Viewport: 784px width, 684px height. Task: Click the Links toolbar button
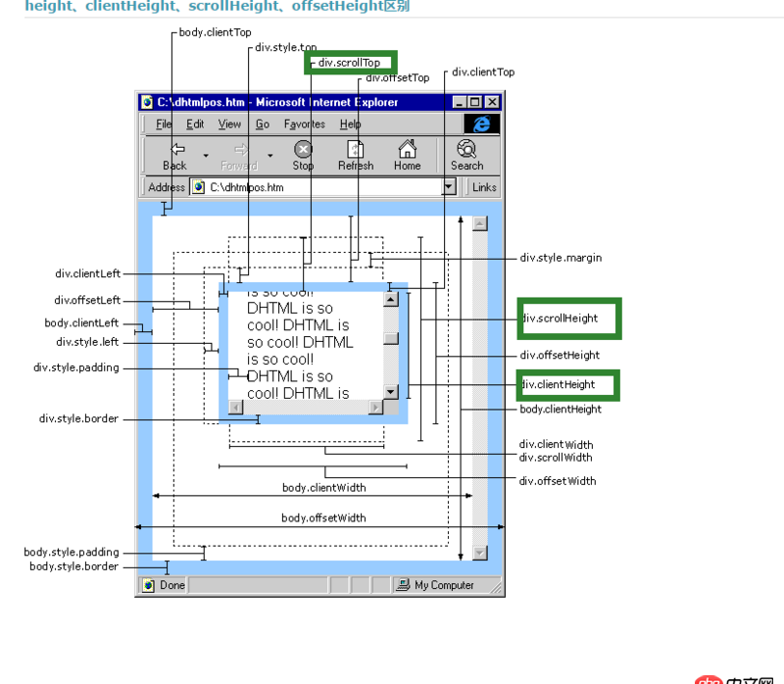point(484,187)
